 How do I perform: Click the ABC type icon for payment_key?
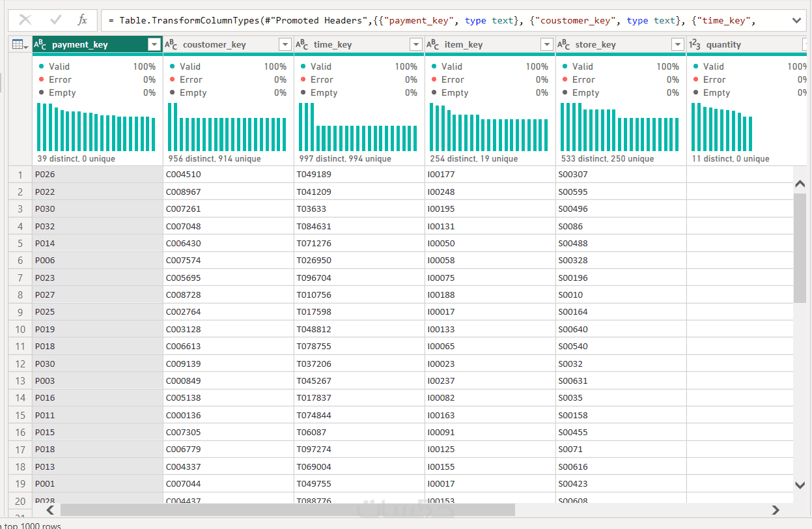pos(40,44)
